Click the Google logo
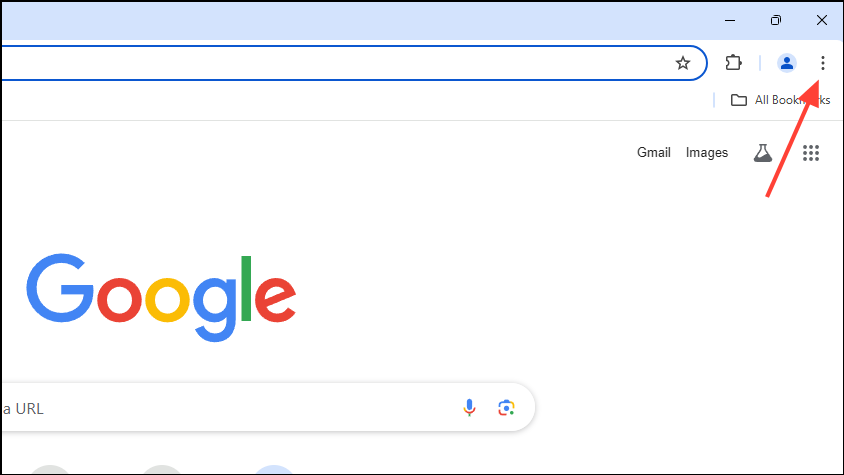The width and height of the screenshot is (844, 475). [x=161, y=297]
